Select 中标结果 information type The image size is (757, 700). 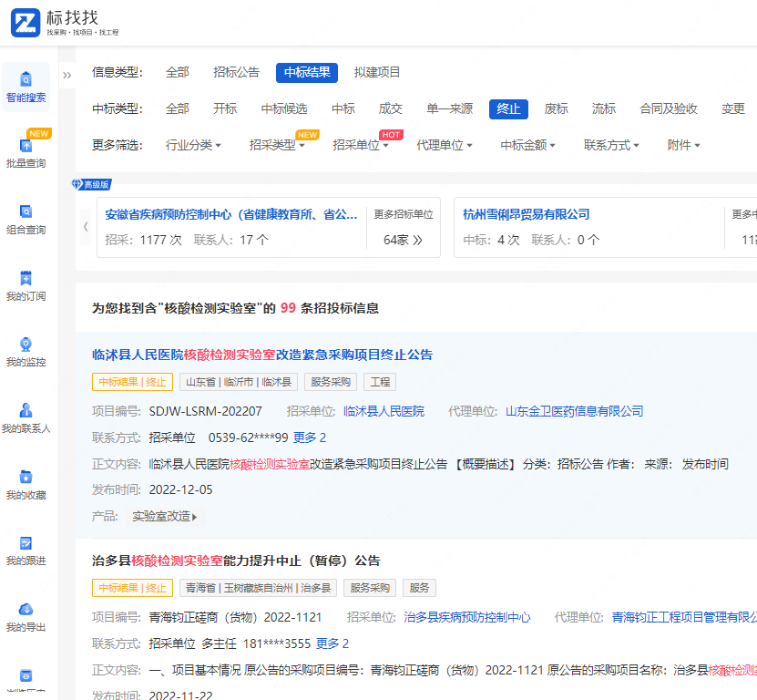(307, 73)
